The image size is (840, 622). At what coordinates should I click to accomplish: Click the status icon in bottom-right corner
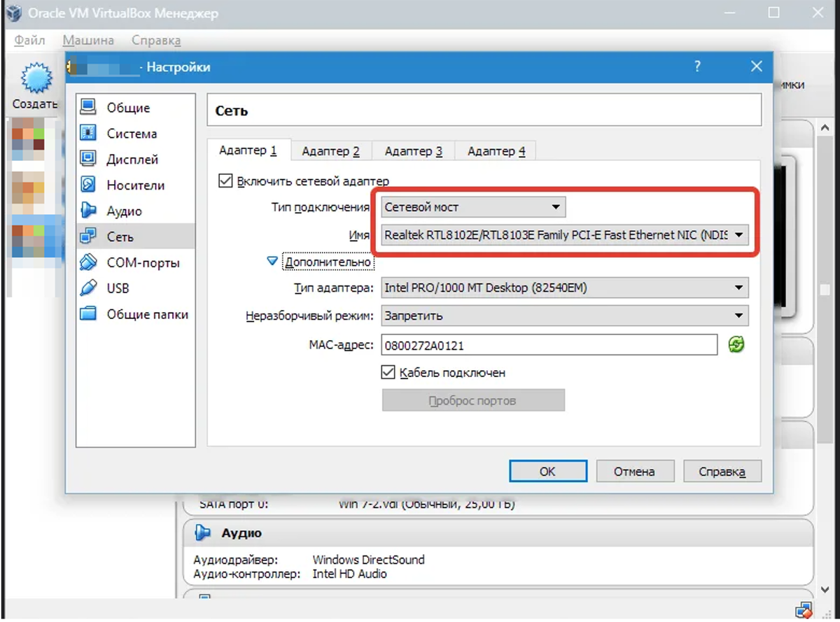point(804,609)
